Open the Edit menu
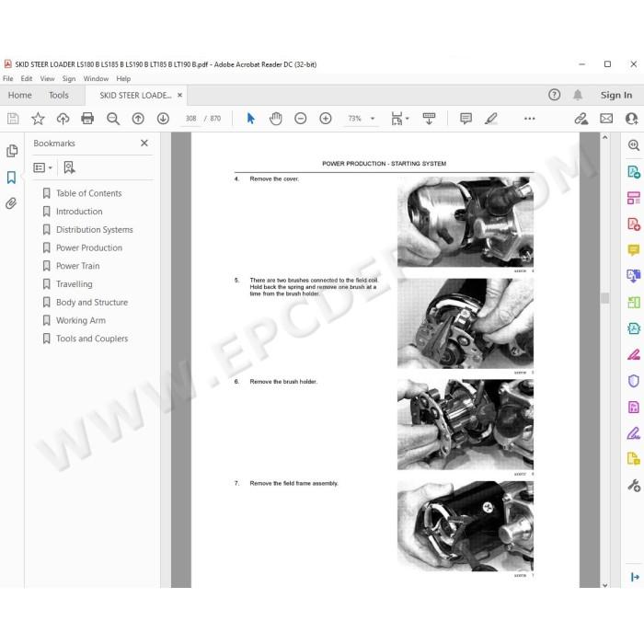The height and width of the screenshot is (644, 644). tap(27, 78)
